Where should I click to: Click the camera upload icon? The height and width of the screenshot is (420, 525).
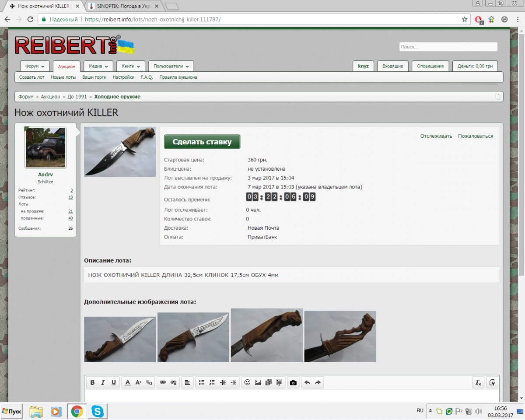(x=293, y=382)
